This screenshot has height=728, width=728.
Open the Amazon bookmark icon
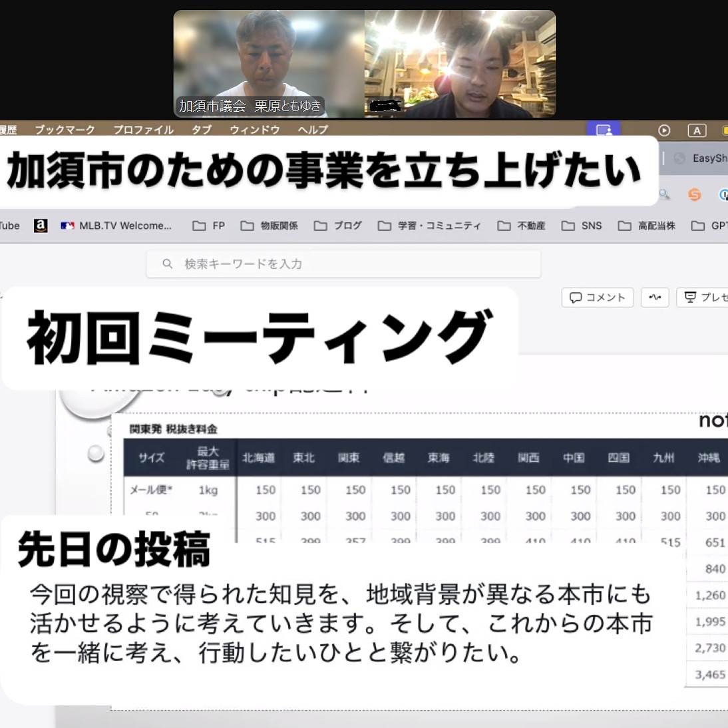41,226
